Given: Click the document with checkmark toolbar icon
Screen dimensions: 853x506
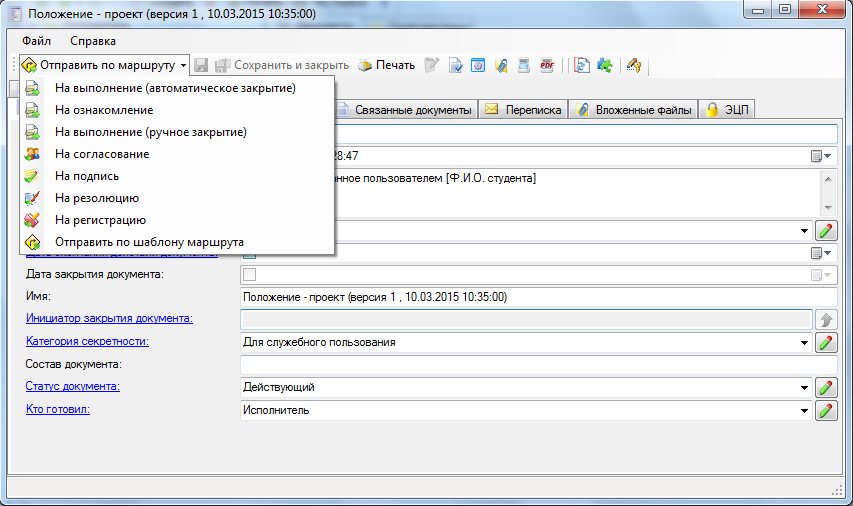Looking at the screenshot, I should click(x=455, y=65).
